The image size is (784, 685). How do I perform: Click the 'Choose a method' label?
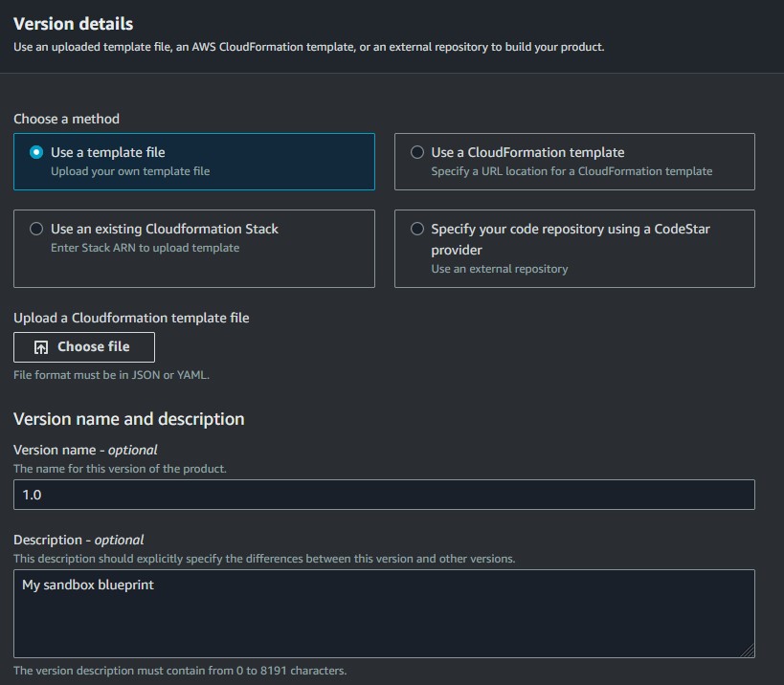tap(66, 119)
